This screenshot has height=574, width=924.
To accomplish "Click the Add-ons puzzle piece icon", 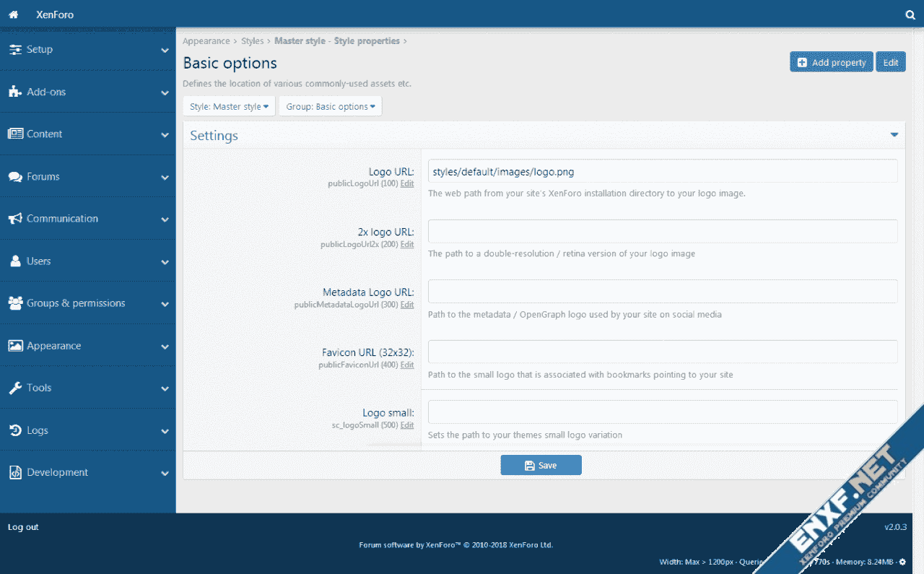I will click(14, 92).
